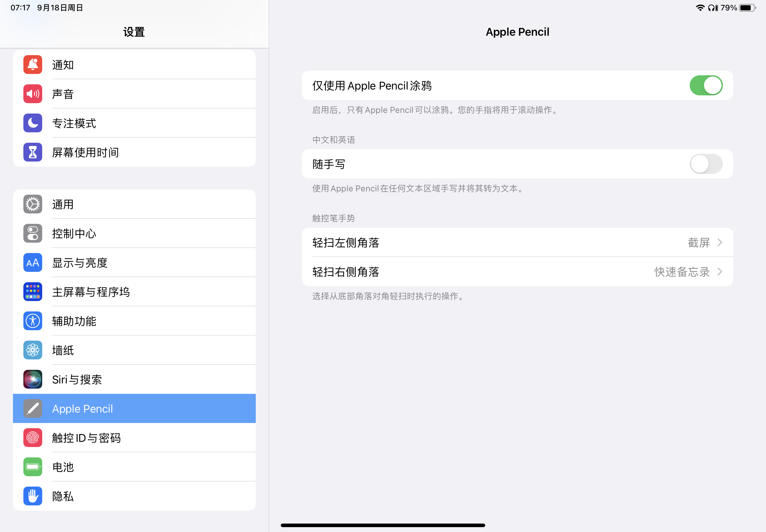Open Touch ID fingerprint icon

[33, 438]
